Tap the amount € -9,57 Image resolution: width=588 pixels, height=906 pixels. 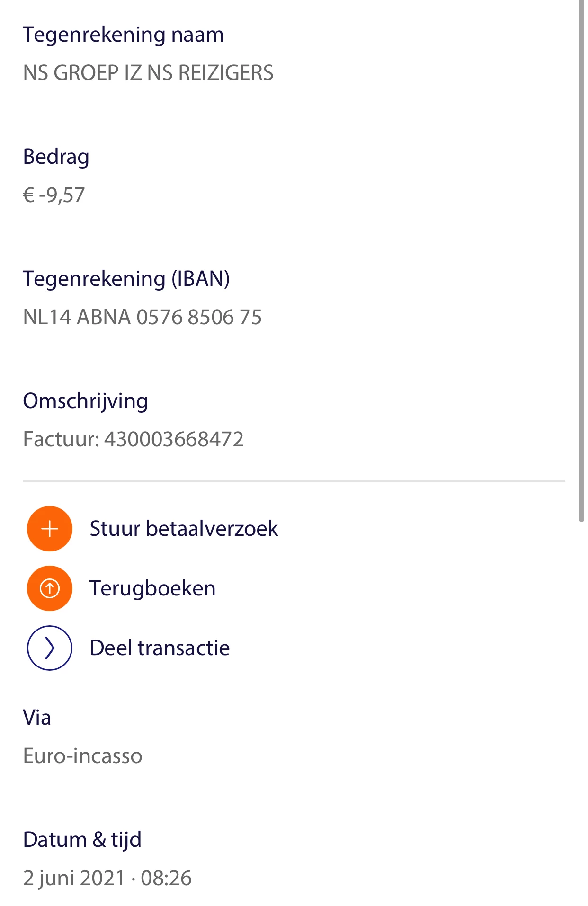(x=54, y=195)
